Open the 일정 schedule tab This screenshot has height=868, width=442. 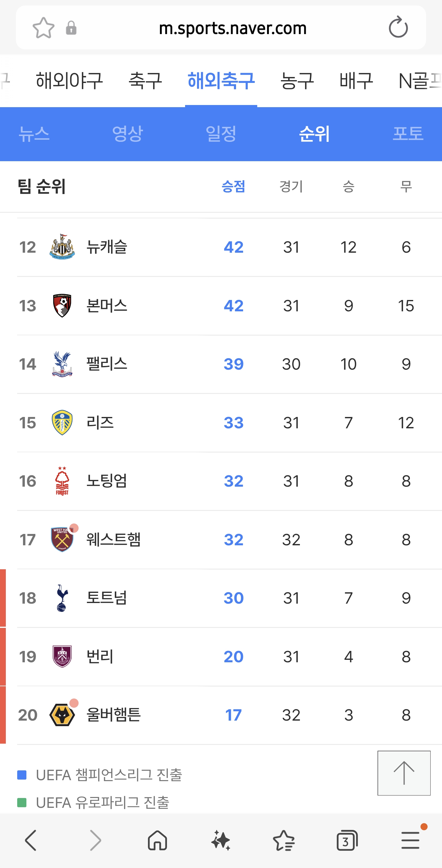(x=221, y=134)
